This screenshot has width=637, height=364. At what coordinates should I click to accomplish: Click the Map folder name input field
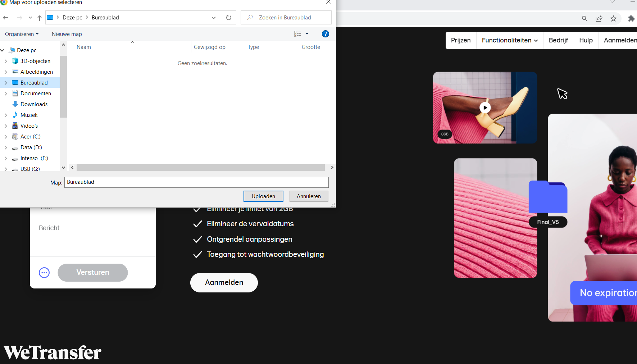[x=196, y=182]
